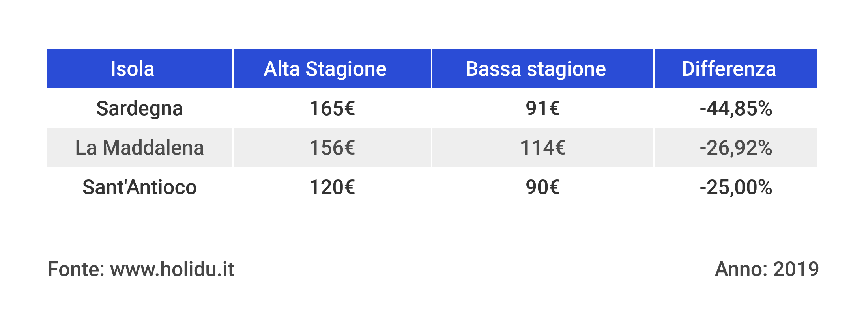The width and height of the screenshot is (868, 317).
Task: Click the Bassa stagione header cell
Action: pos(535,69)
